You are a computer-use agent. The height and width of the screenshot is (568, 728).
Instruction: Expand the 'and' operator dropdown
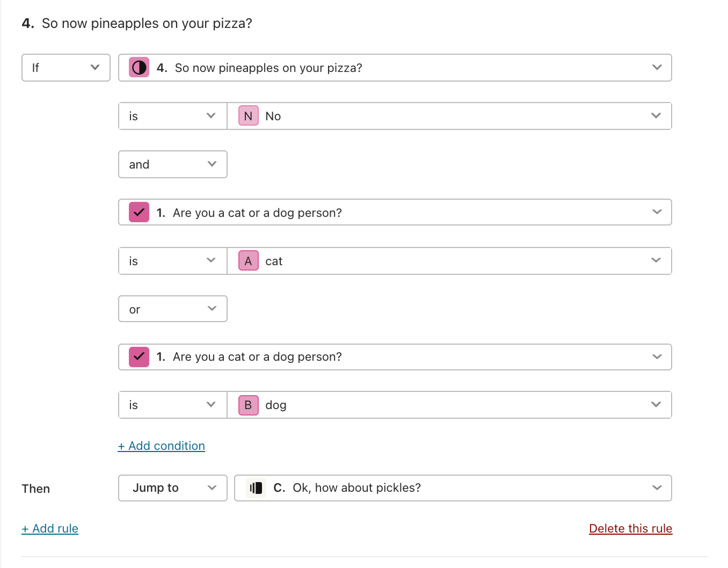(172, 164)
